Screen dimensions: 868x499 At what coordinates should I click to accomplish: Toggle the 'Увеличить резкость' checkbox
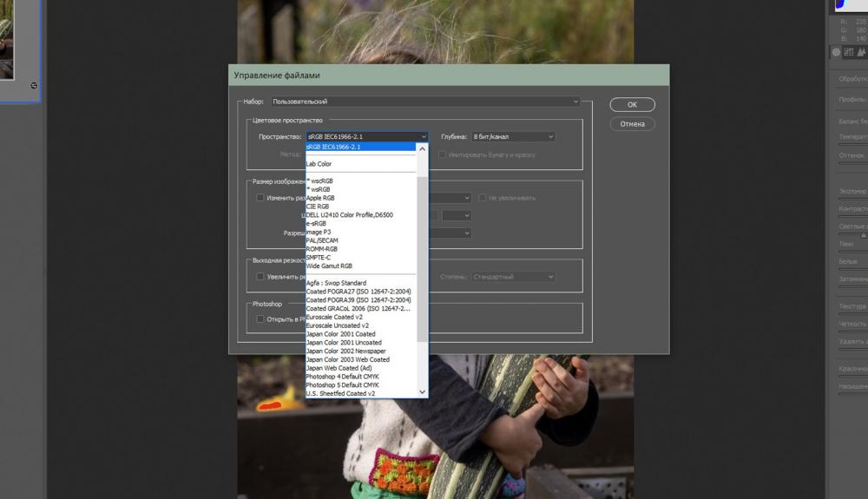pyautogui.click(x=260, y=276)
